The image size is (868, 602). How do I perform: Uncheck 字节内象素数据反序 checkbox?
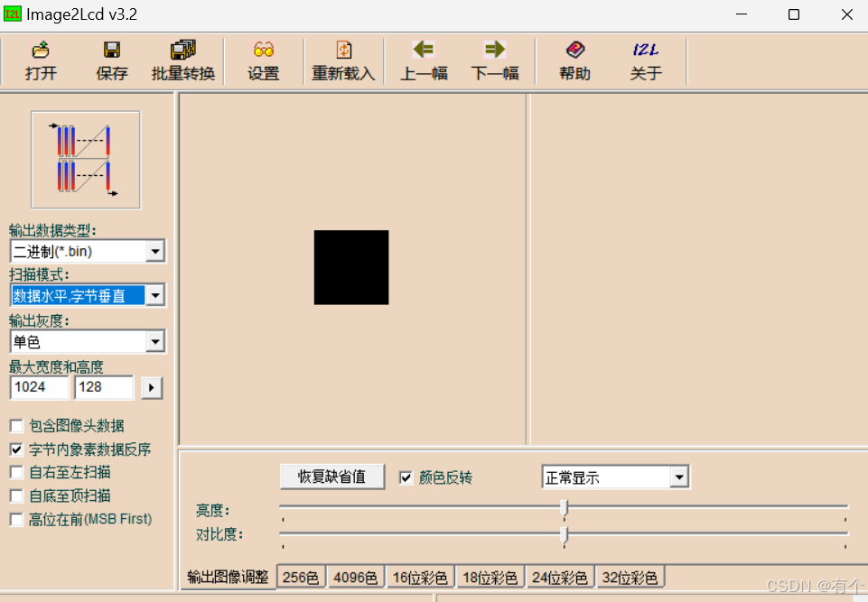16,449
